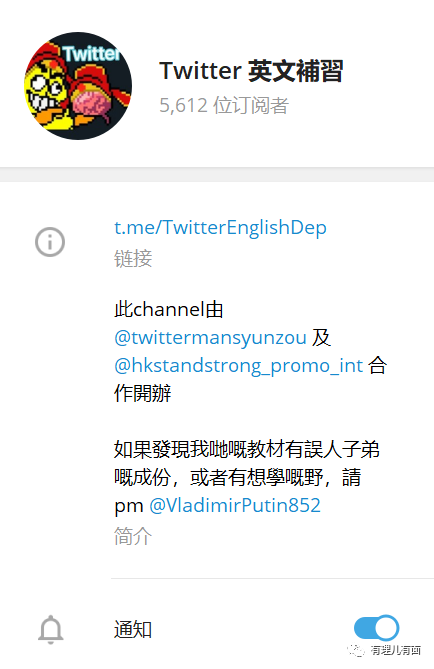The height and width of the screenshot is (669, 434).
Task: Click the WeChat watermark icon
Action: (356, 650)
